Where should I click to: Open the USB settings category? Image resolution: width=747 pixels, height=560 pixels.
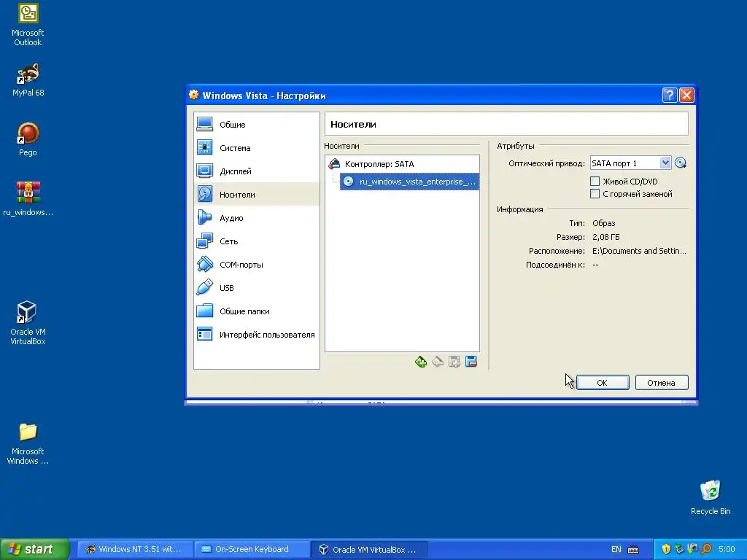(x=256, y=287)
